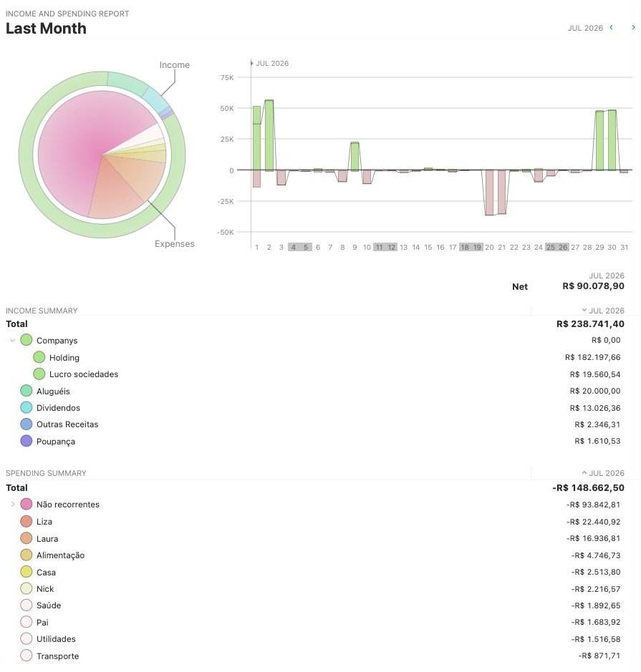641x672 pixels.
Task: Expand the Não recorrentes spending category
Action: click(13, 504)
